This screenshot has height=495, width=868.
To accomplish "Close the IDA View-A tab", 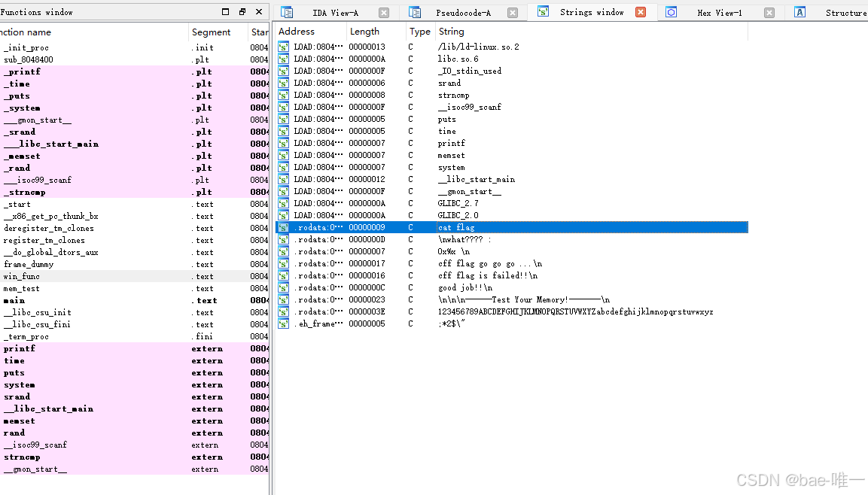I will pos(383,11).
